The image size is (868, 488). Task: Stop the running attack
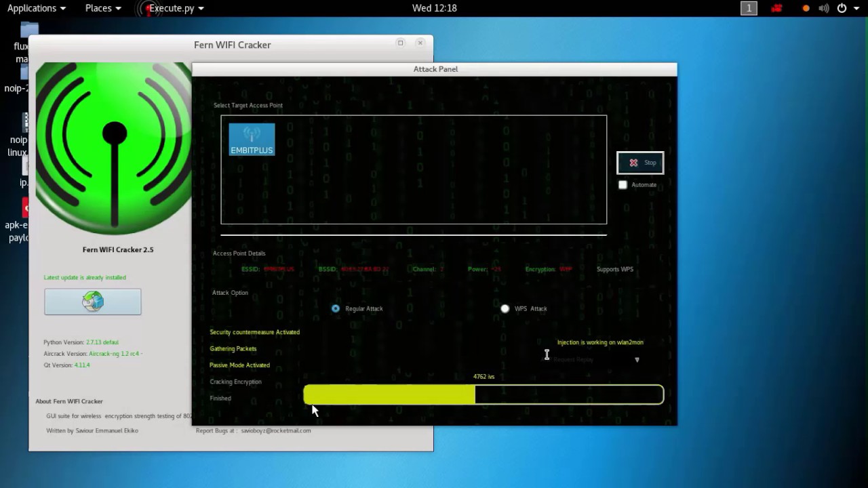point(640,163)
